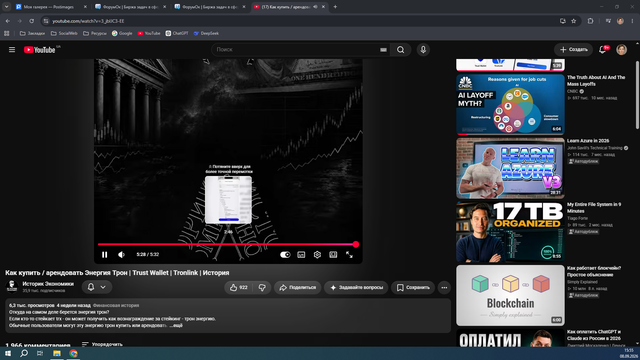Open the Как работает блокчейн video title
Viewport: 640px width, 360px height.
coord(594,271)
